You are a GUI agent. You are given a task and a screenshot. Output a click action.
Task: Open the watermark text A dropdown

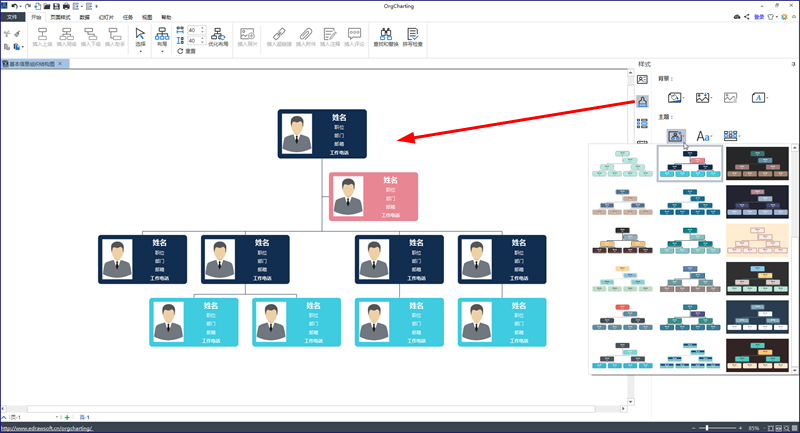(x=759, y=97)
